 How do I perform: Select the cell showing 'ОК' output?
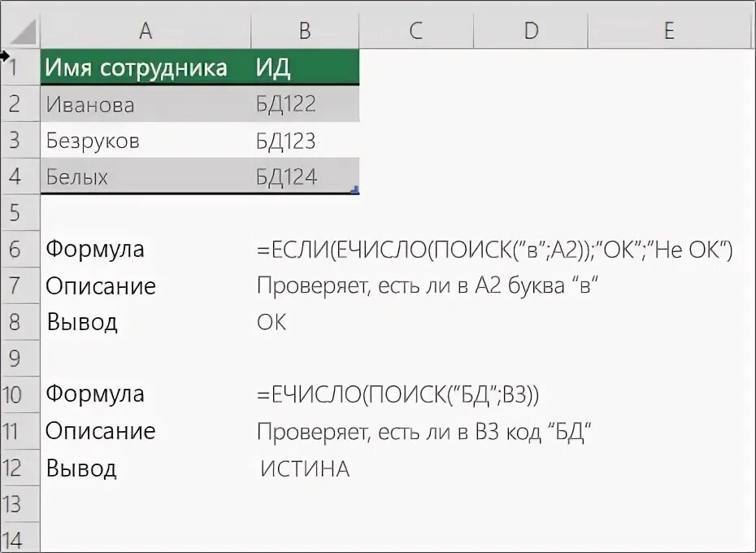pyautogui.click(x=305, y=322)
